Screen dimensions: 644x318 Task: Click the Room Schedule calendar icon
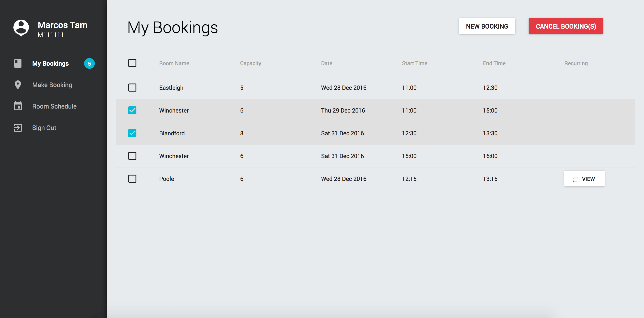18,106
